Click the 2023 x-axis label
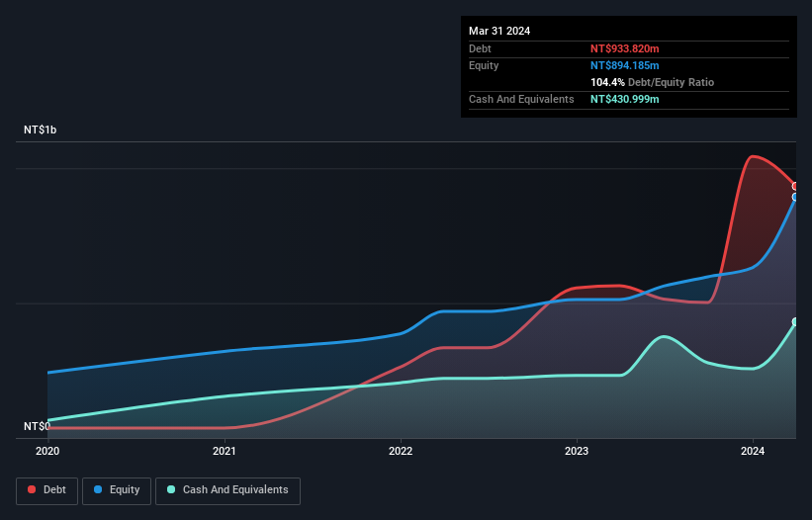The height and width of the screenshot is (520, 812). coord(577,451)
